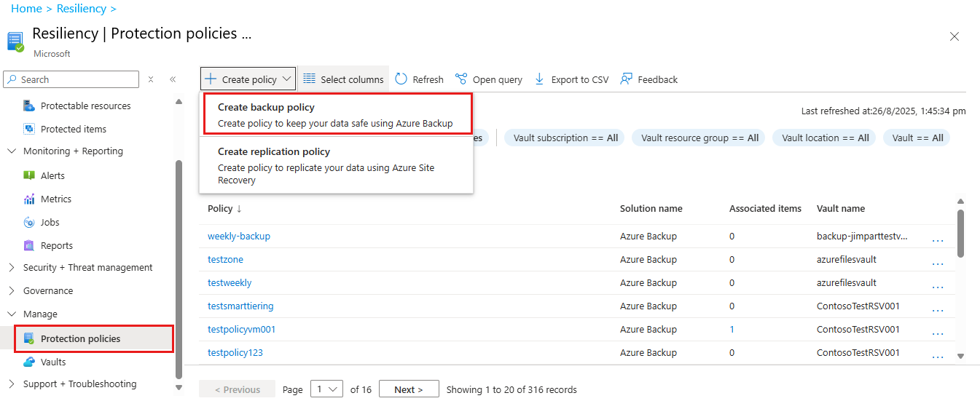Click the Metrics chart icon
Screen dimensions: 980x401
coord(29,199)
